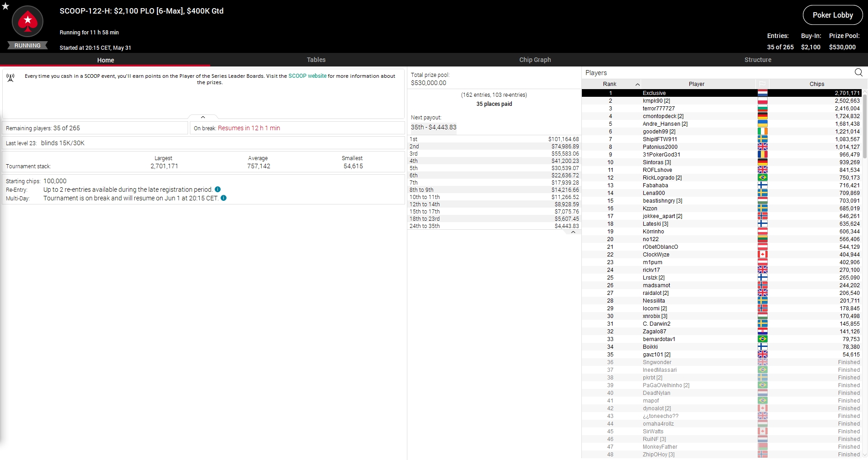This screenshot has height=460, width=868.
Task: Select player row Sintoras [3]
Action: click(722, 162)
